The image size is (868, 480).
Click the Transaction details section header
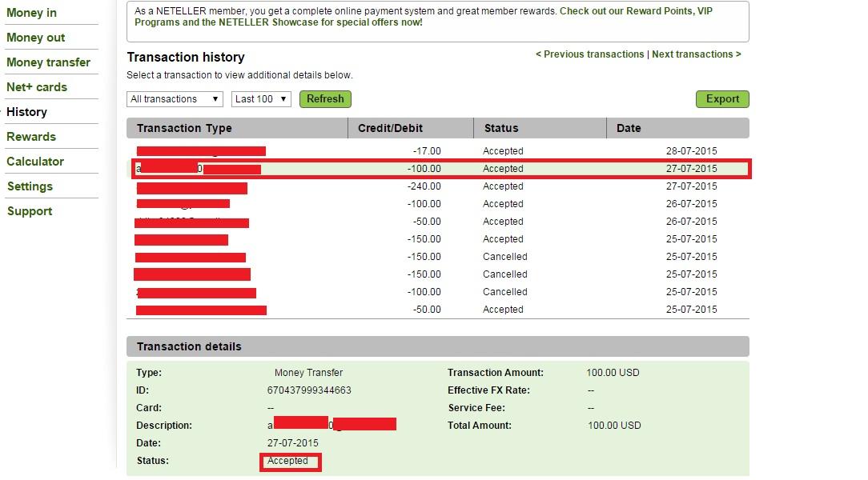click(x=438, y=346)
